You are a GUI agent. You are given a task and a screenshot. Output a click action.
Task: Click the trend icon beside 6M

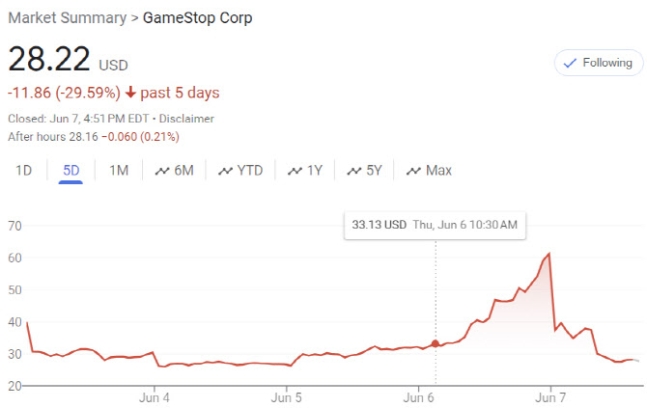click(162, 171)
